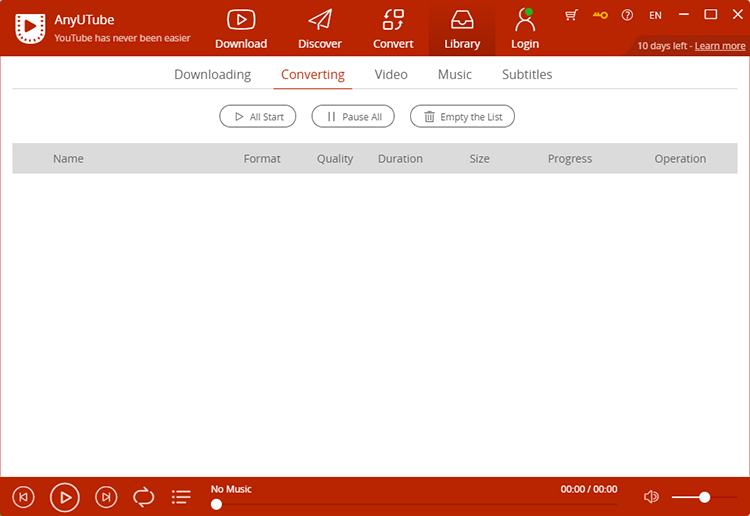Click the Progress column header
The image size is (750, 516).
click(570, 159)
